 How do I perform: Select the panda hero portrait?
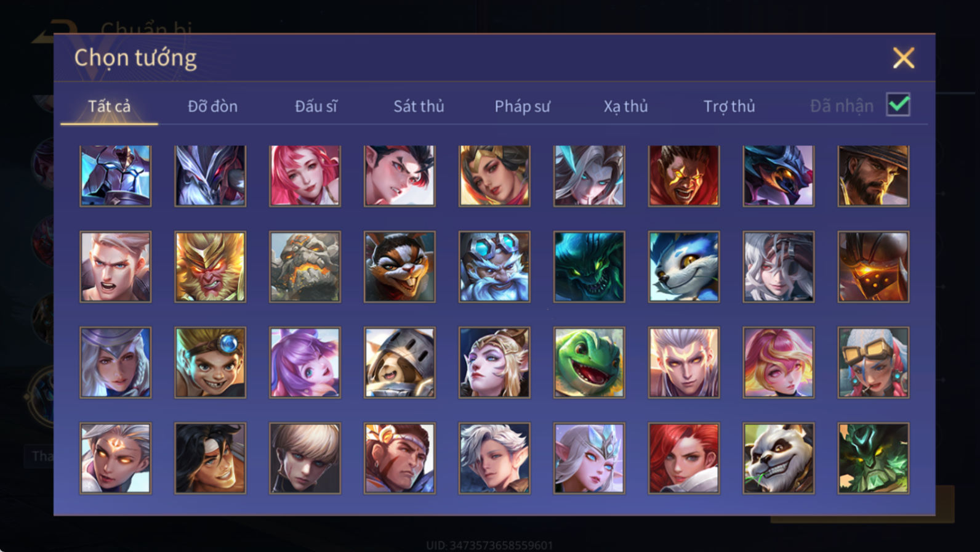(x=778, y=458)
